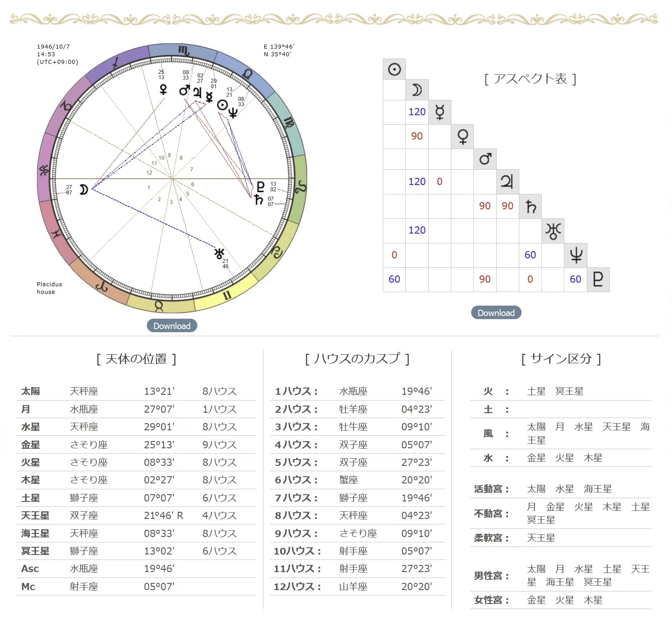Click the Moon–Mercury aspect cell showing 120
This screenshot has height=618, width=672.
tap(417, 112)
